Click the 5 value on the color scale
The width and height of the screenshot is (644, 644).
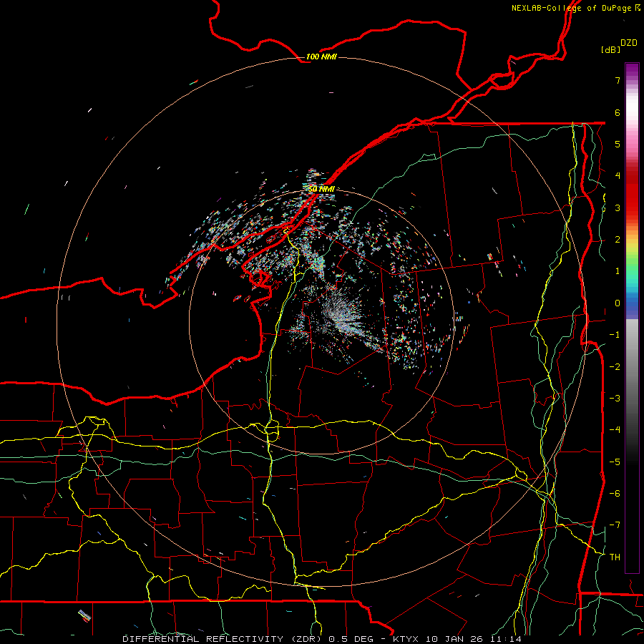(x=618, y=144)
